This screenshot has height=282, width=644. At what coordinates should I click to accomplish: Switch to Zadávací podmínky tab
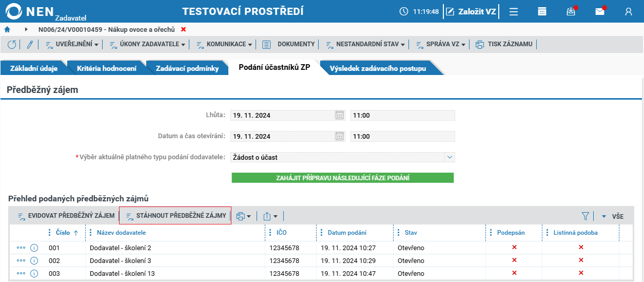(x=187, y=68)
